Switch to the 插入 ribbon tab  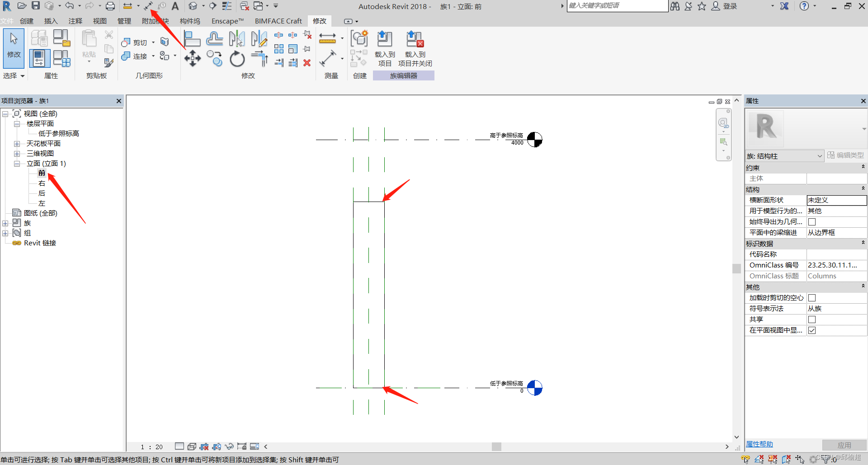click(51, 21)
